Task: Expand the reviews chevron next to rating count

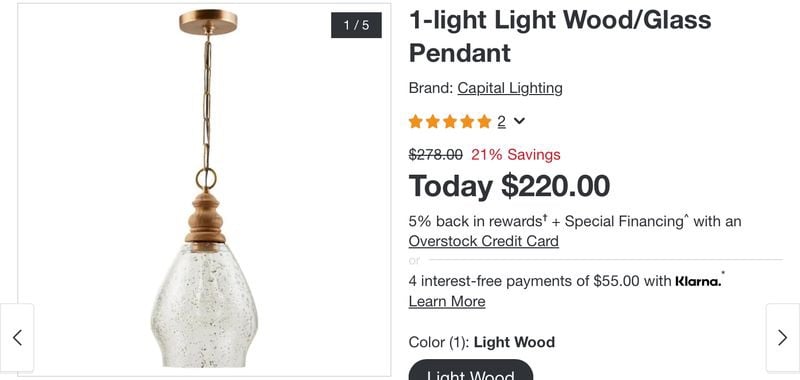Action: (x=519, y=121)
